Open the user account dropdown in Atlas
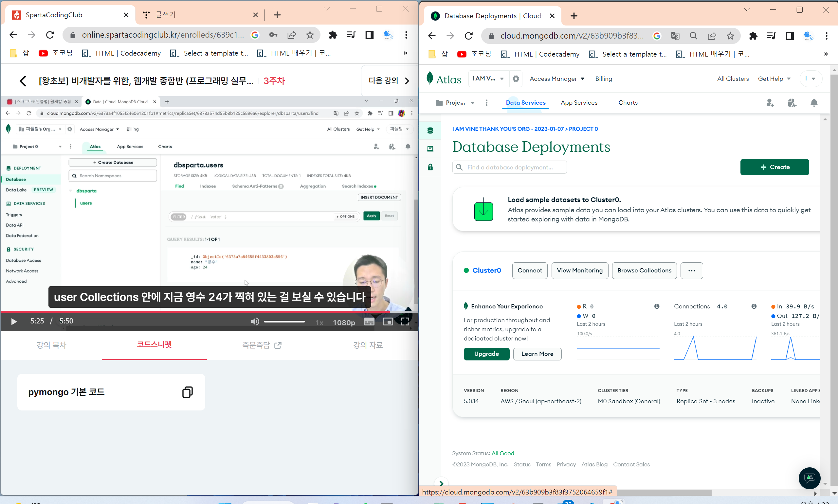Viewport: 838px width, 504px height. point(811,79)
